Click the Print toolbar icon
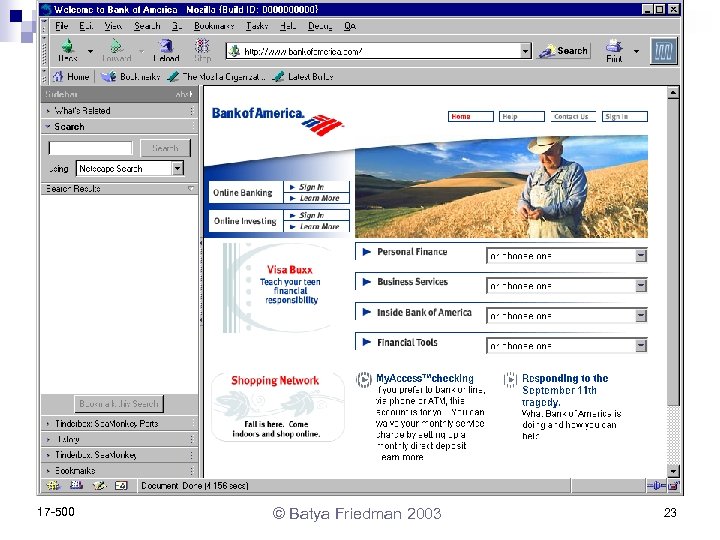 coord(614,46)
